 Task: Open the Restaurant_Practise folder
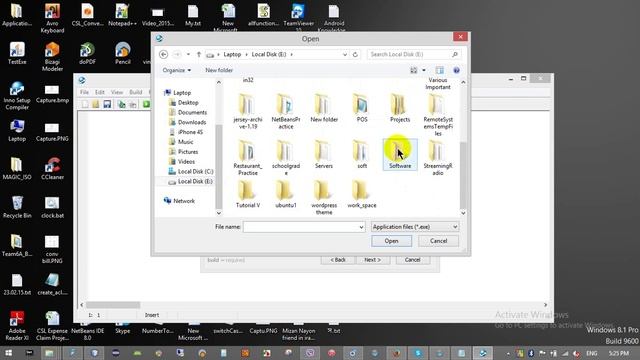point(248,158)
